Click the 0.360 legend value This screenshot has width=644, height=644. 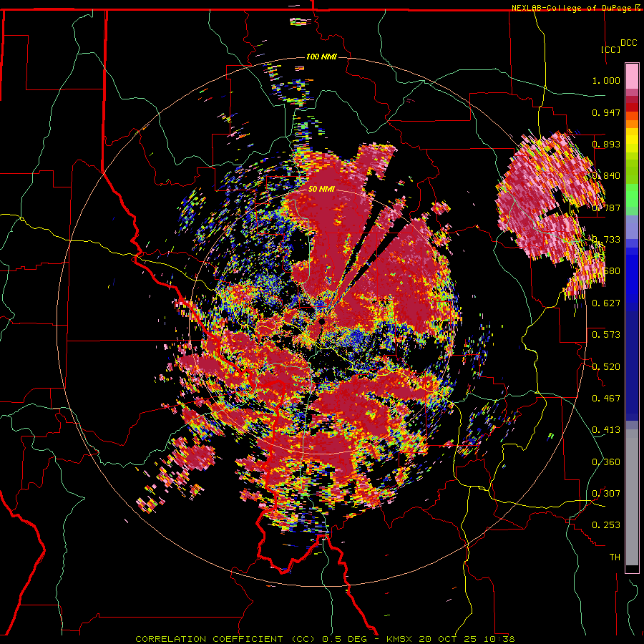point(606,462)
